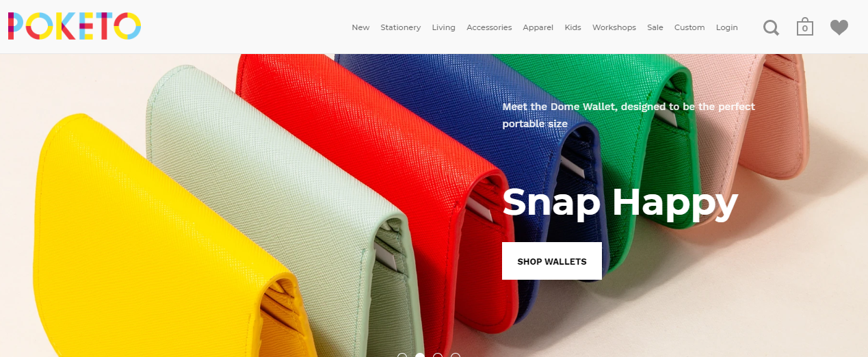Screen dimensions: 868x357
Task: Go to the New menu item
Action: coord(360,27)
